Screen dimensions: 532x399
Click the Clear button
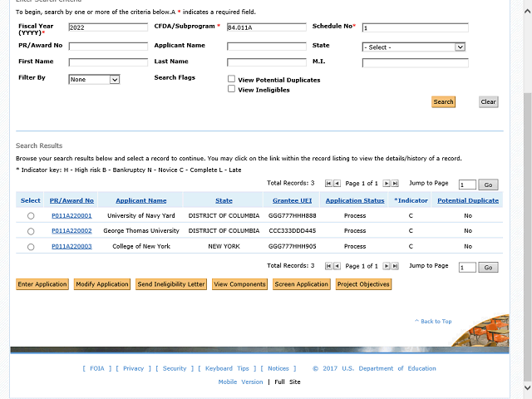[489, 101]
